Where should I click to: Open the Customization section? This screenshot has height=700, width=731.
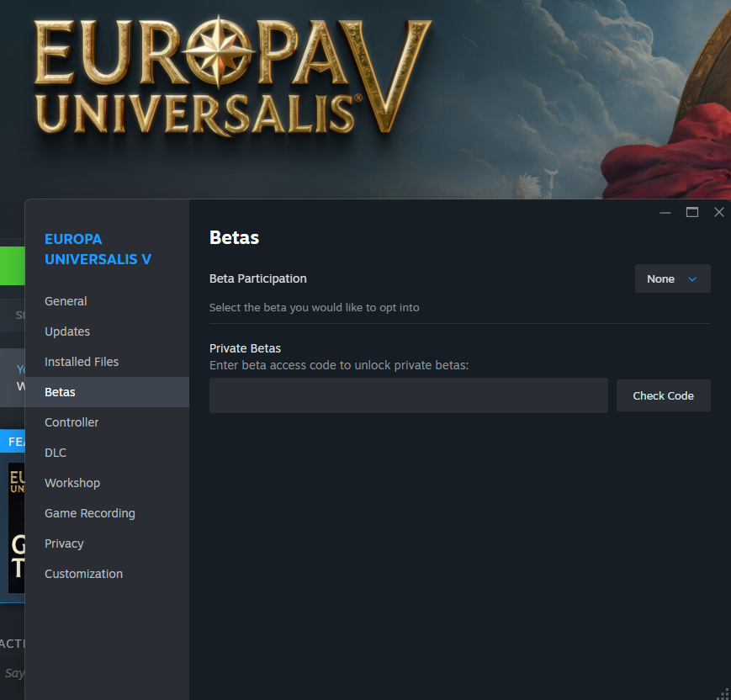[83, 574]
